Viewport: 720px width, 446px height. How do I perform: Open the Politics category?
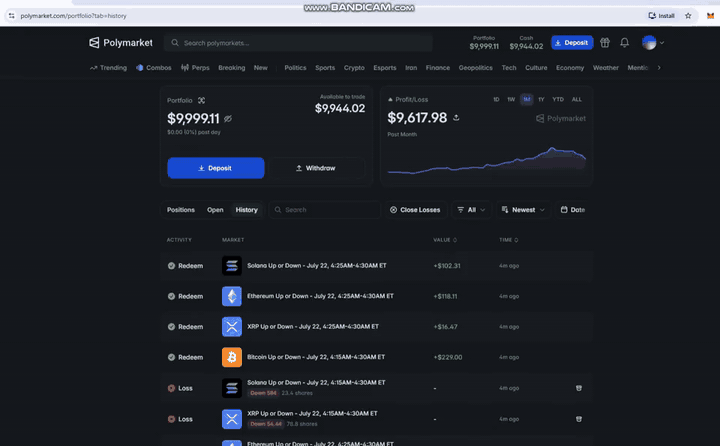pyautogui.click(x=295, y=68)
